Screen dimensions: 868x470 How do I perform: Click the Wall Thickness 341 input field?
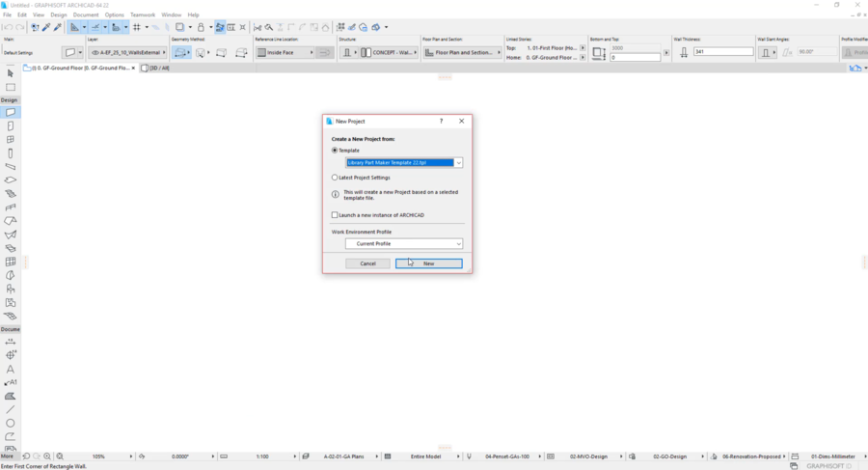click(723, 51)
